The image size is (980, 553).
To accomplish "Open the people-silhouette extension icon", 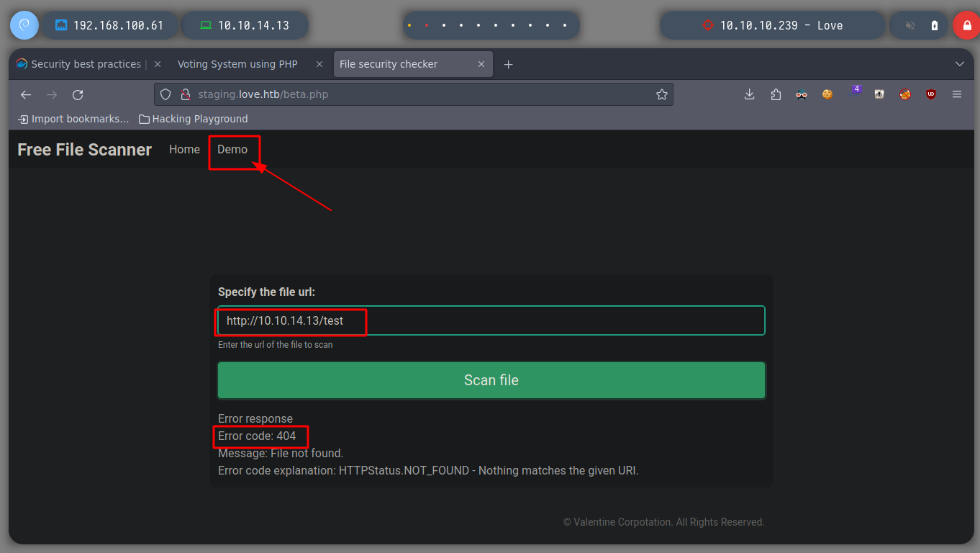I will point(879,94).
